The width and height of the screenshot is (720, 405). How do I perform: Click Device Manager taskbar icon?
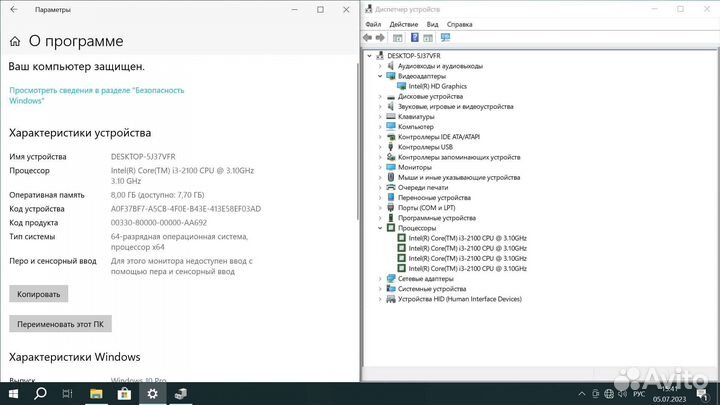(x=181, y=394)
